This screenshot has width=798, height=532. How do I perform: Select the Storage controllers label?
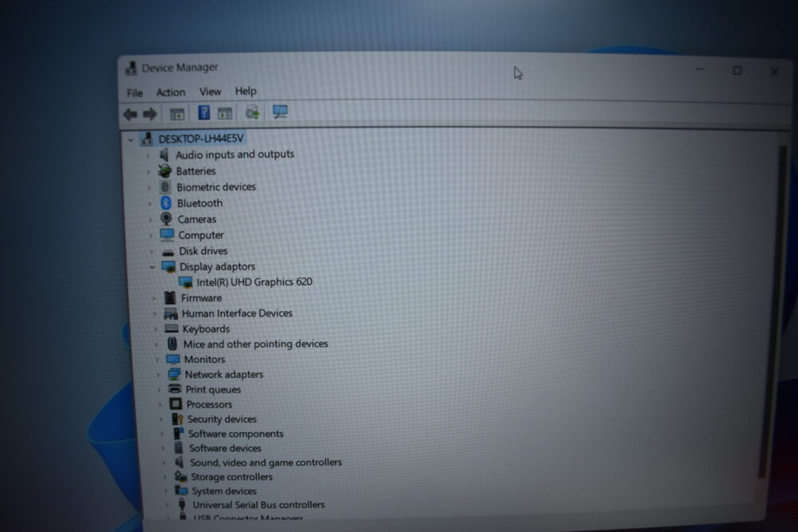click(x=231, y=476)
